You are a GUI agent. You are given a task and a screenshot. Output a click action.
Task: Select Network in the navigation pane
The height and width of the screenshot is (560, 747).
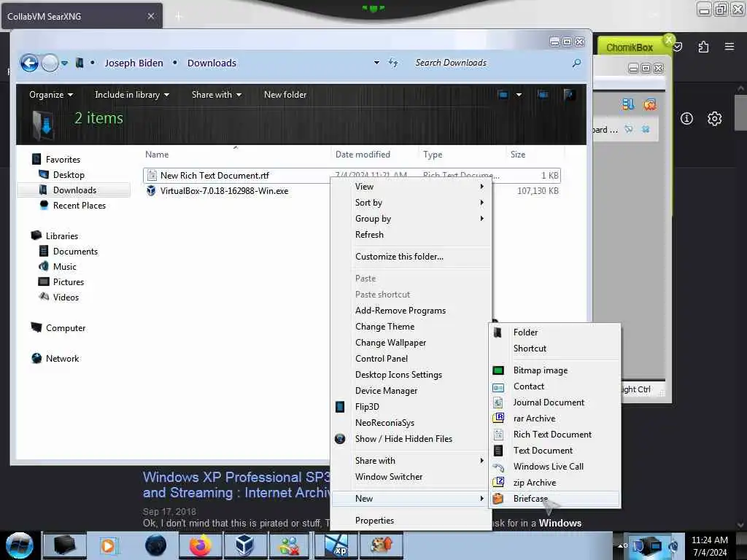(62, 359)
